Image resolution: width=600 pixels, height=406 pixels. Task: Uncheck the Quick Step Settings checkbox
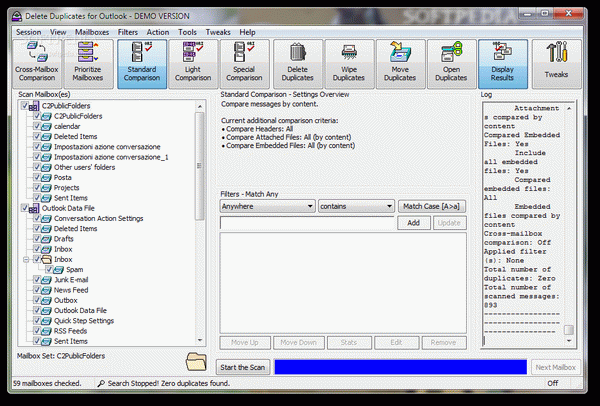tap(37, 320)
